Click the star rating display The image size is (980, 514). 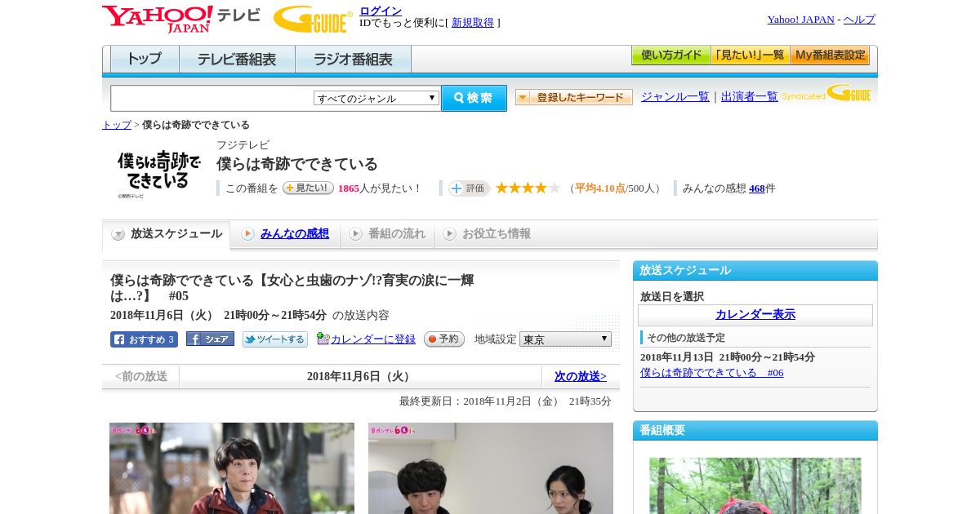coord(528,188)
